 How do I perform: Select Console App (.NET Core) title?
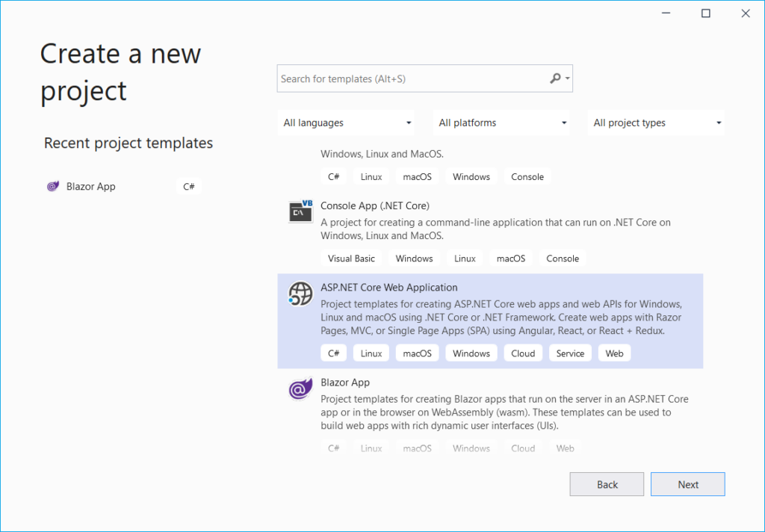375,205
